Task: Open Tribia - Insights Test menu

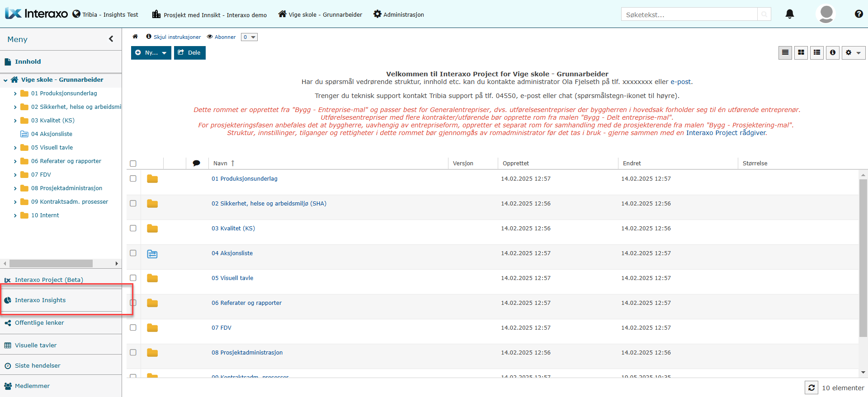Action: (105, 14)
